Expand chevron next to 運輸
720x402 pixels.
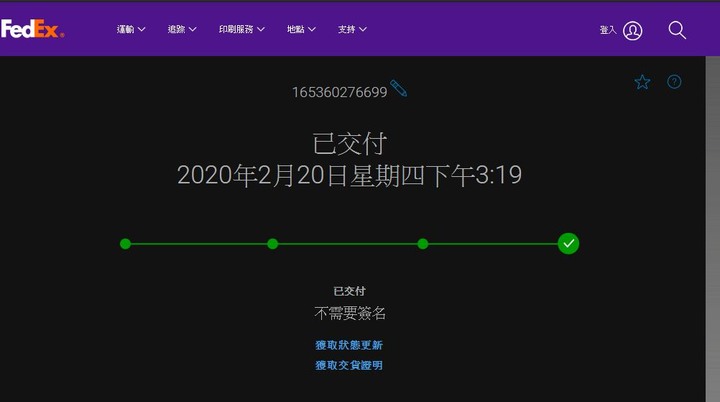(141, 29)
